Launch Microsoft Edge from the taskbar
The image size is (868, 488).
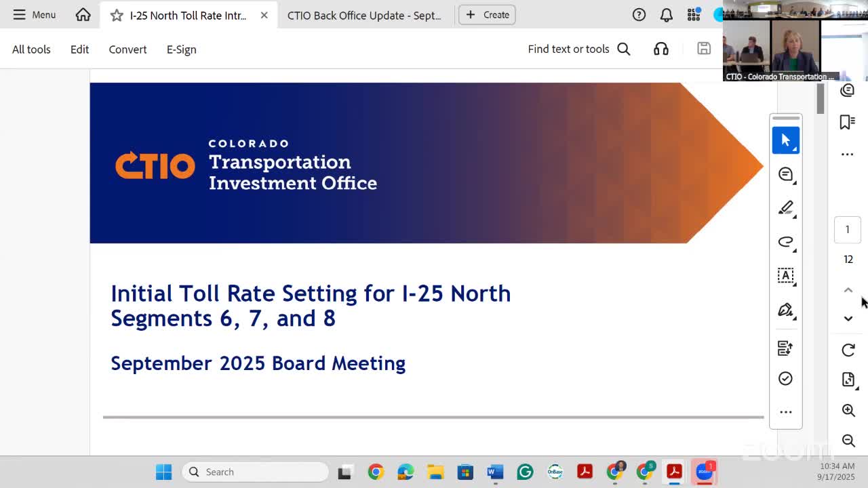point(406,472)
